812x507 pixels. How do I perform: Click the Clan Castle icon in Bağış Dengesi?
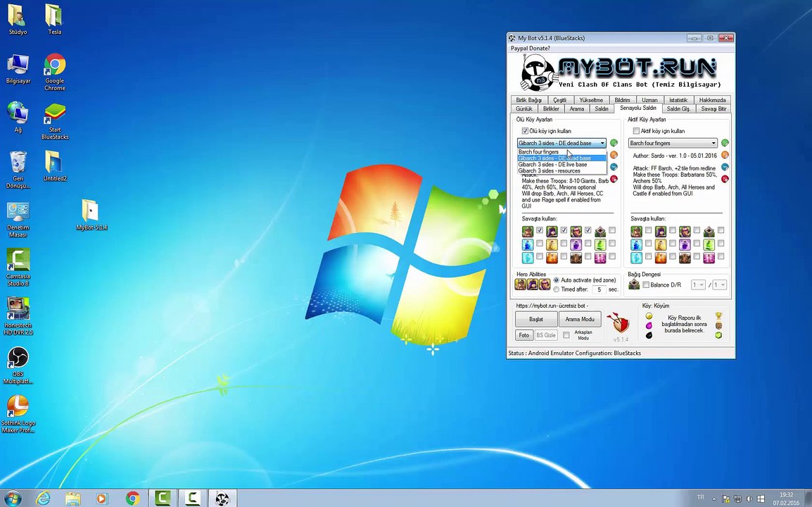pos(635,284)
